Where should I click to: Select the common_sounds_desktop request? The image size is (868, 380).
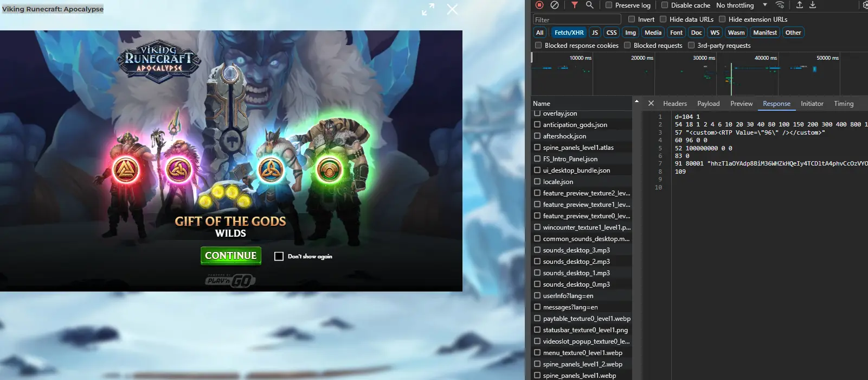pyautogui.click(x=582, y=239)
